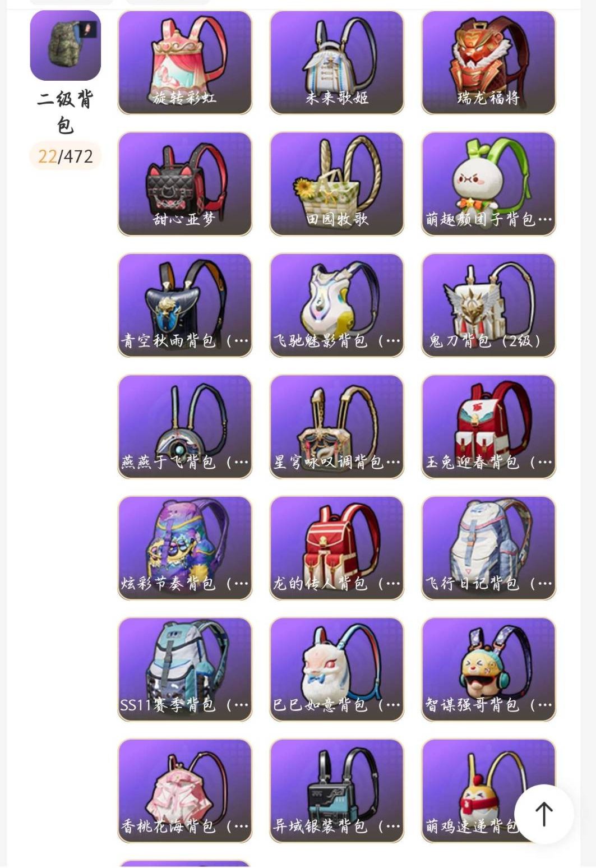Open the 未来歌姬 backpack item
The width and height of the screenshot is (596, 868).
click(x=337, y=63)
